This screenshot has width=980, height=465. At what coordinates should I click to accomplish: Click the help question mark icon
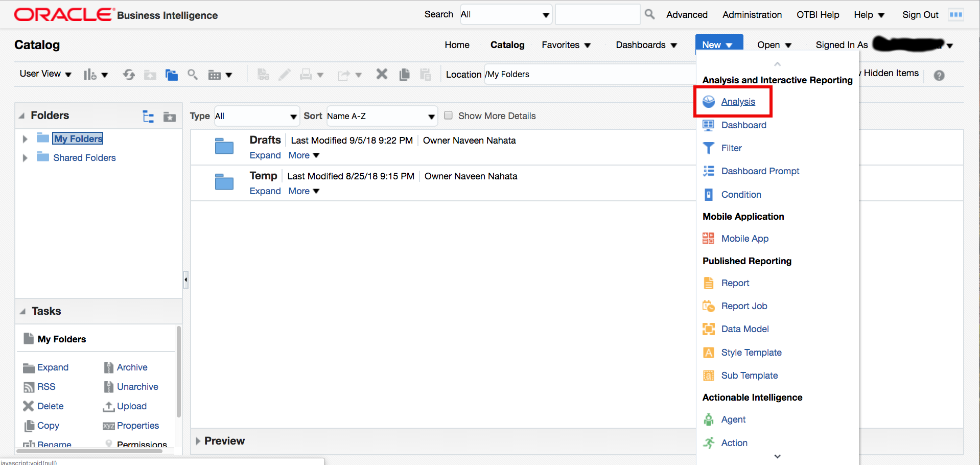939,76
